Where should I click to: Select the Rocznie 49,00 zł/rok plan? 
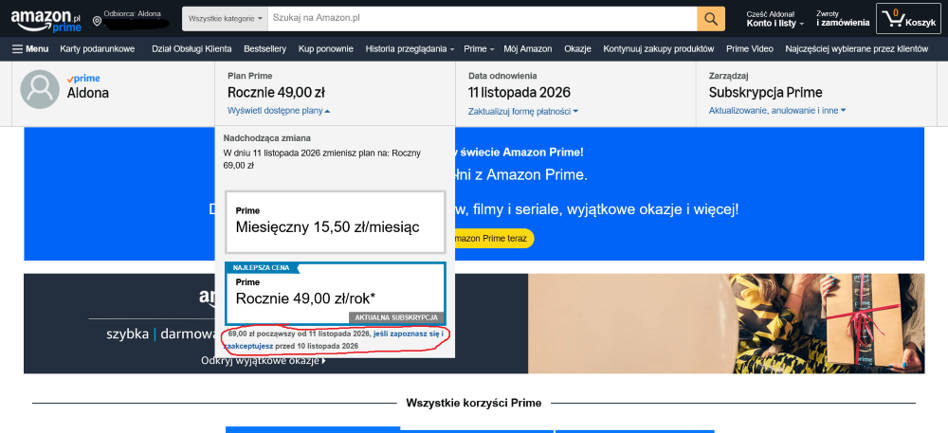[x=335, y=292]
